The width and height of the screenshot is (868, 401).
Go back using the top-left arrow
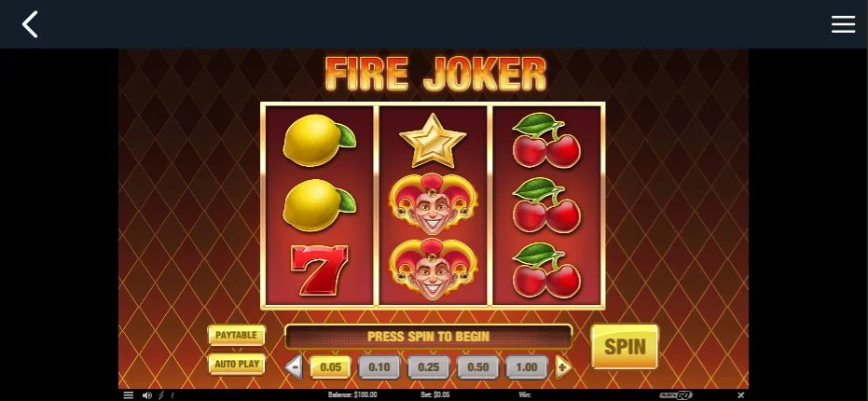[x=30, y=24]
